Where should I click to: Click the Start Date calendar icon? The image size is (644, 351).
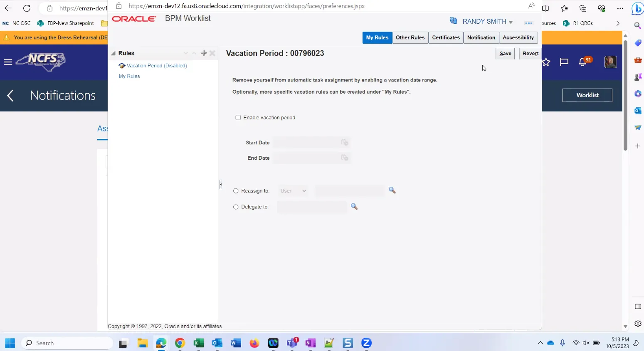(x=344, y=143)
